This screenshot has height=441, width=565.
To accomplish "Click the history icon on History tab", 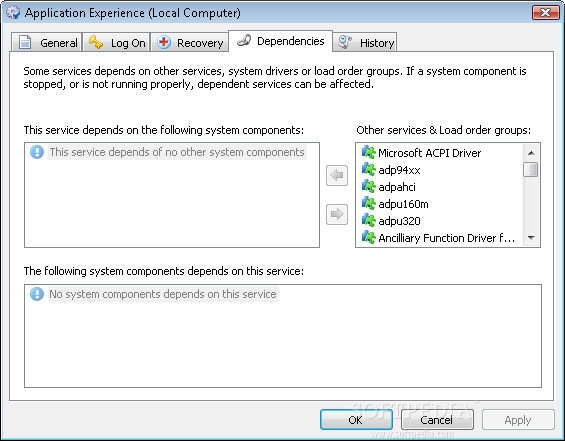I will tap(345, 42).
